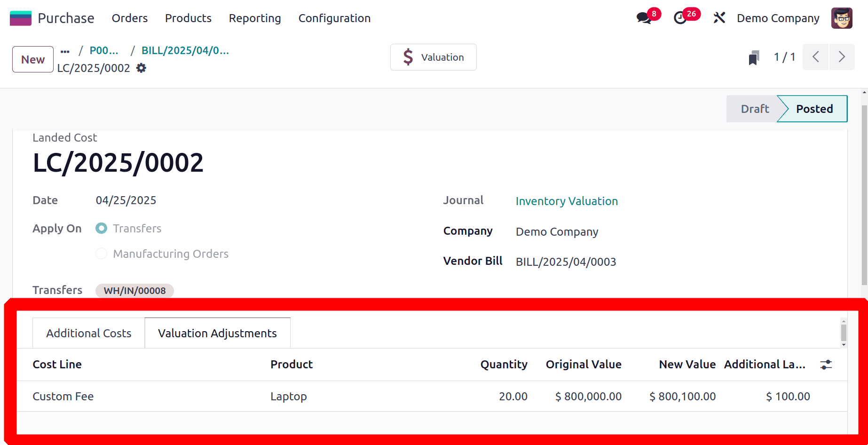
Task: Sort by the Original Value column header
Action: pyautogui.click(x=584, y=365)
